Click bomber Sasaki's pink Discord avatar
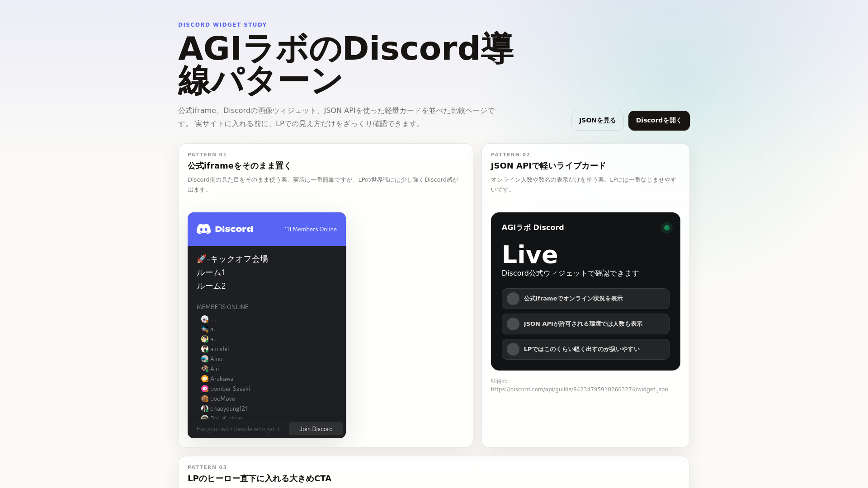The width and height of the screenshot is (868, 488). tap(205, 389)
